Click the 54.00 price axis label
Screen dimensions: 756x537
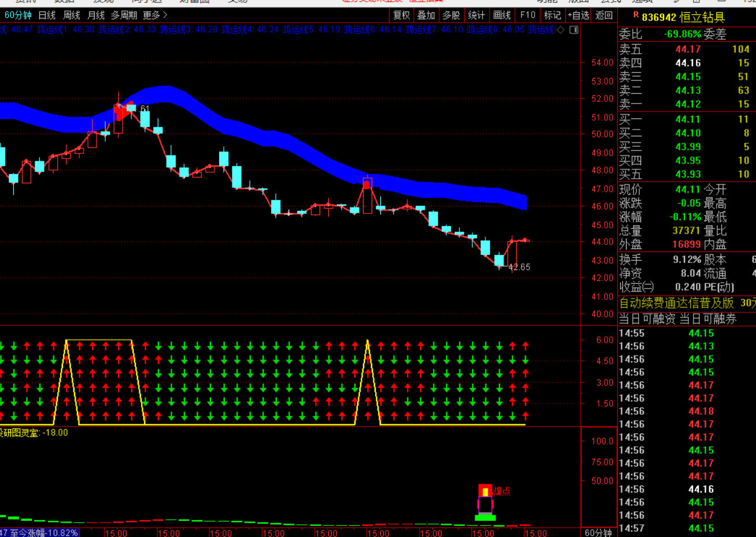click(x=602, y=63)
